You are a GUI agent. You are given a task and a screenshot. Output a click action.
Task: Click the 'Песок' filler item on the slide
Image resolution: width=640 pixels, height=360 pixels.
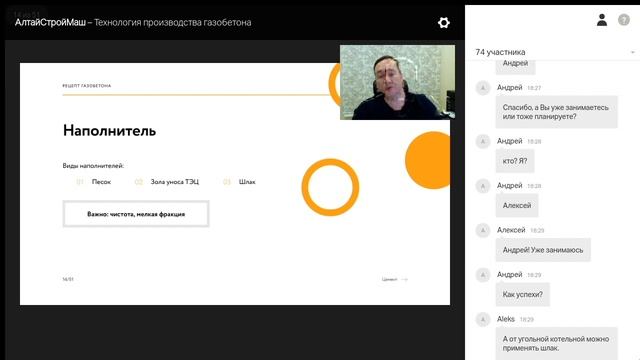tap(101, 182)
